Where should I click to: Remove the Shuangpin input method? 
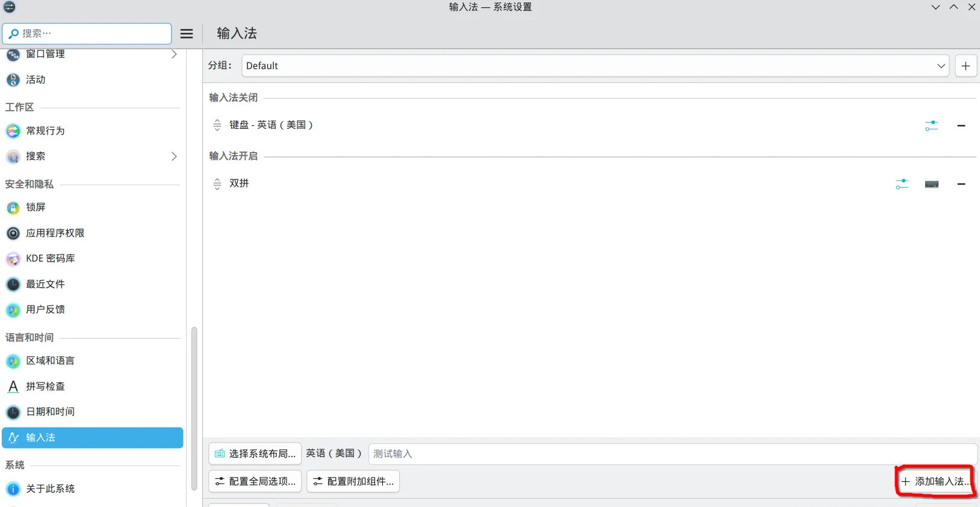tap(961, 184)
